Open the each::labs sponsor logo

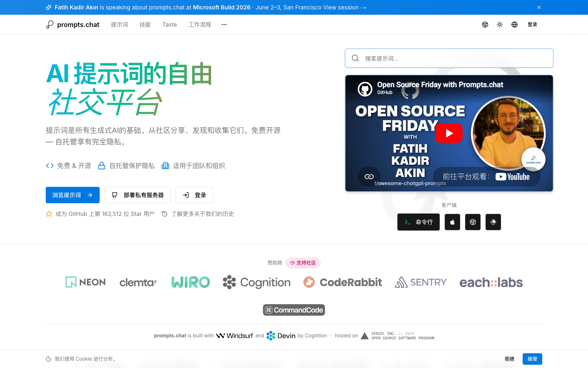tap(491, 282)
